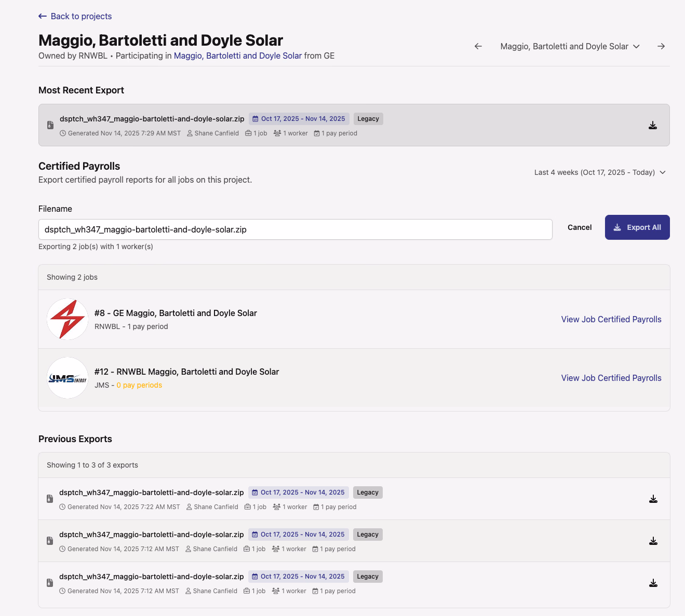685x616 pixels.
Task: Cancel the export
Action: point(580,227)
